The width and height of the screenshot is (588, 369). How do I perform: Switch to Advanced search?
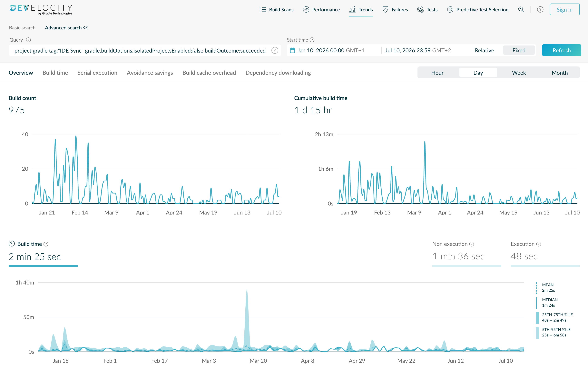(x=66, y=28)
